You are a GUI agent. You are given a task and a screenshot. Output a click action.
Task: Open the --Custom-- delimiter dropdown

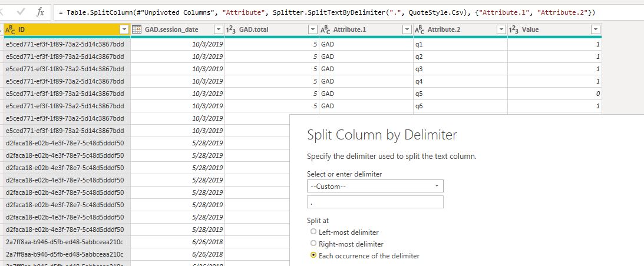click(375, 186)
